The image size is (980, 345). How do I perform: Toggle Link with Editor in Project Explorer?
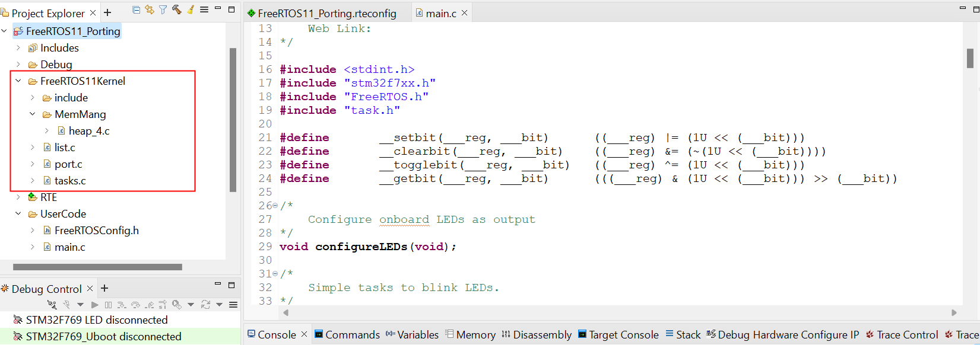pyautogui.click(x=150, y=9)
